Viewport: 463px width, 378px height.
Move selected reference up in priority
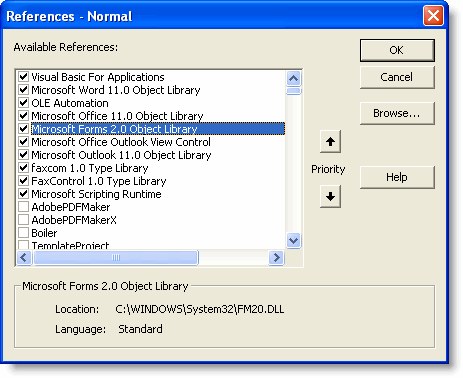click(x=330, y=142)
